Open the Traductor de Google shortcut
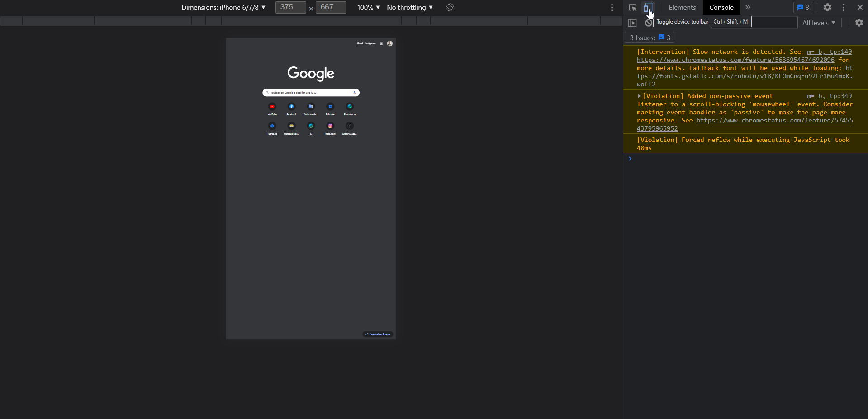The image size is (868, 419). point(311,109)
